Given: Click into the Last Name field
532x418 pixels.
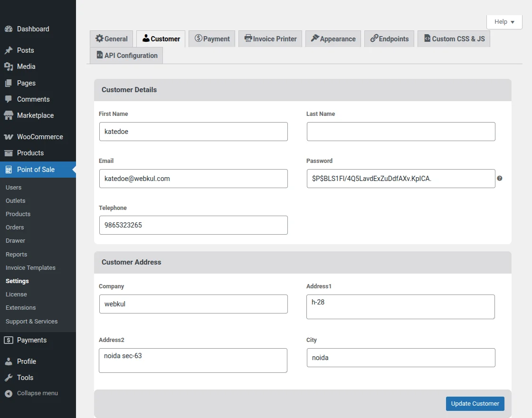Looking at the screenshot, I should (x=401, y=132).
